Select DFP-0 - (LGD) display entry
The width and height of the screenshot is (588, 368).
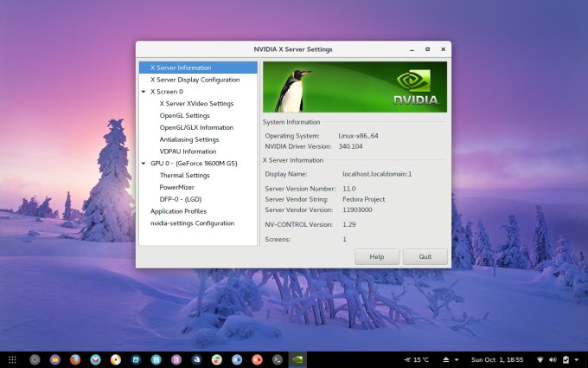pos(198,199)
